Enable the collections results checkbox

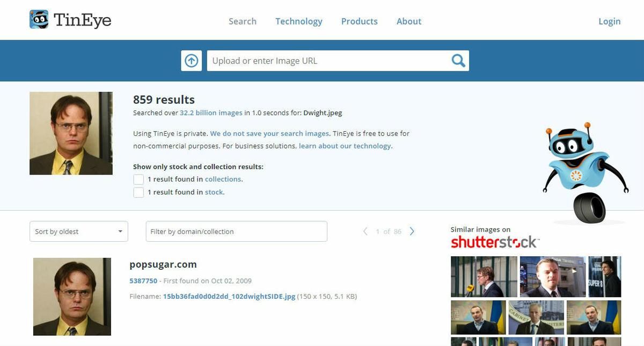pos(138,179)
